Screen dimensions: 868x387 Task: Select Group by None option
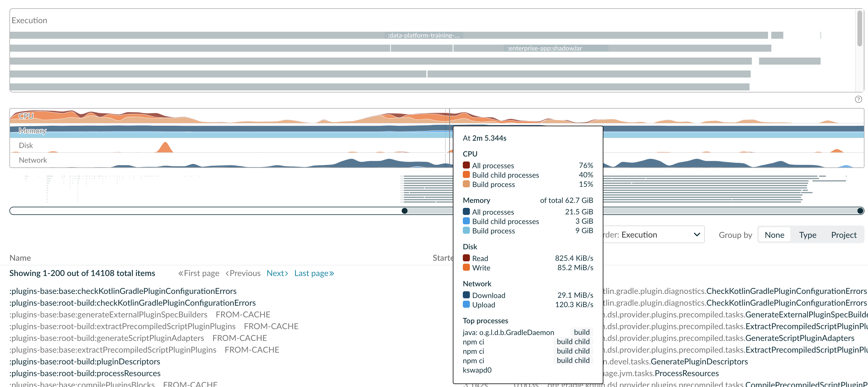click(774, 235)
